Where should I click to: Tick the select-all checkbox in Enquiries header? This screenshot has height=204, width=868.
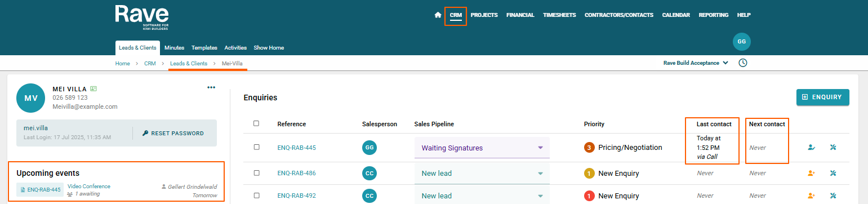(x=256, y=123)
